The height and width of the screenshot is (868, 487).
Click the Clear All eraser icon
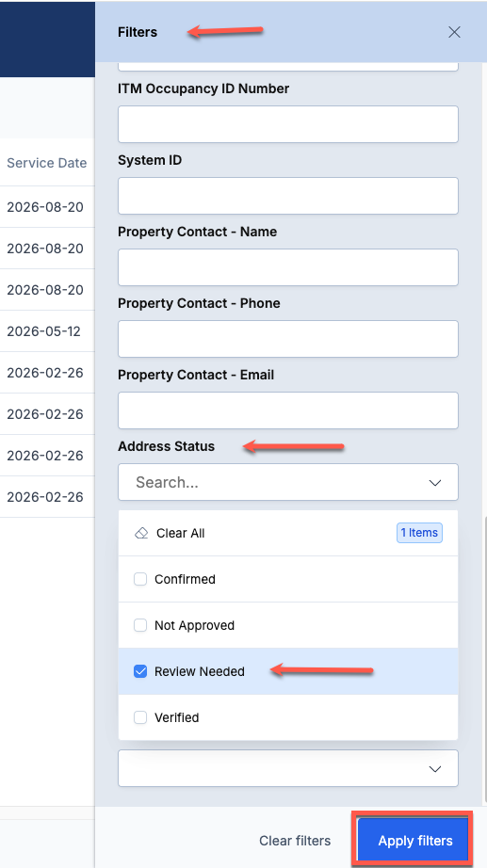click(x=141, y=533)
